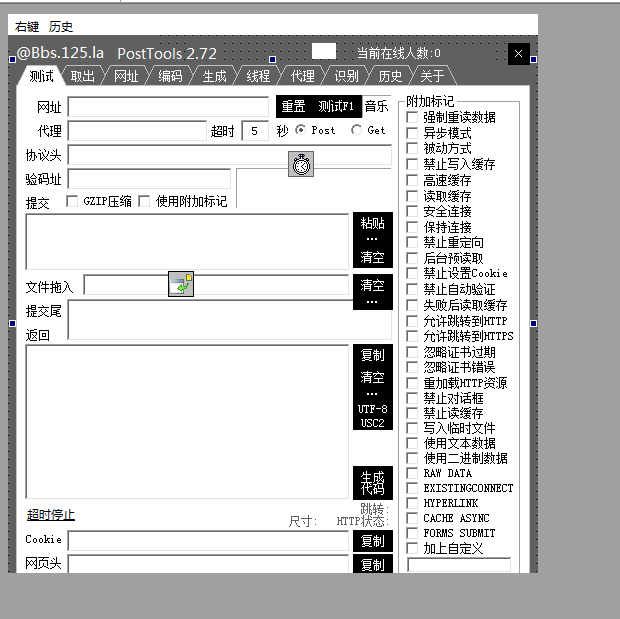Toggle 允许跳转到HTTPS checkbox

412,336
